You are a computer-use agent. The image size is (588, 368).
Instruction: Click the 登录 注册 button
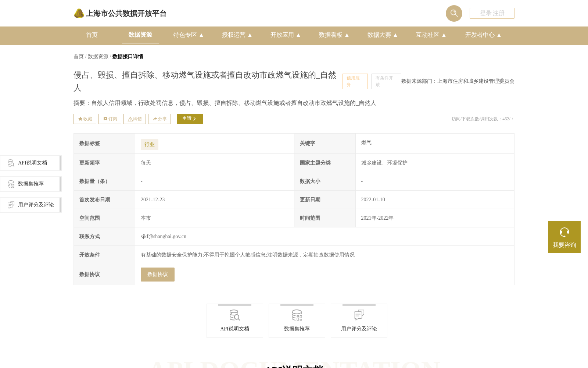click(x=492, y=13)
